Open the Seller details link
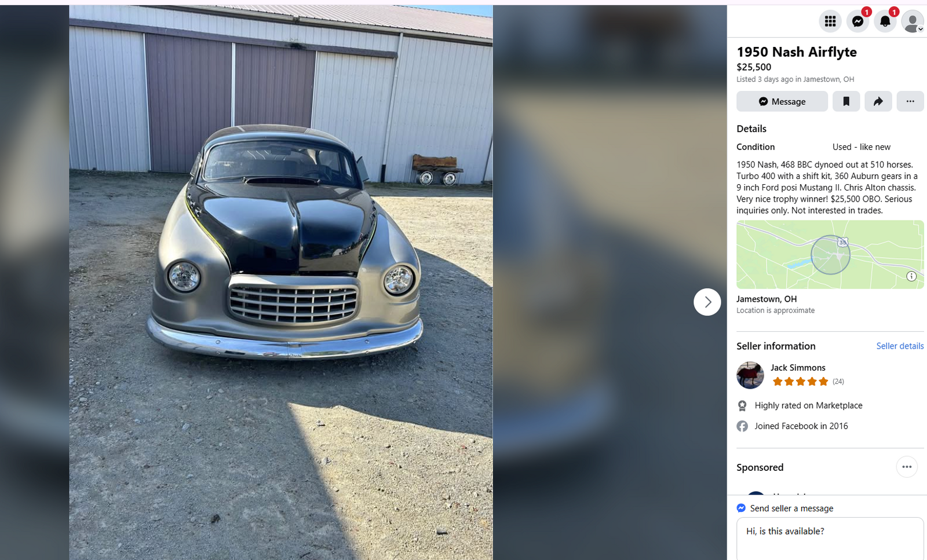 (900, 346)
